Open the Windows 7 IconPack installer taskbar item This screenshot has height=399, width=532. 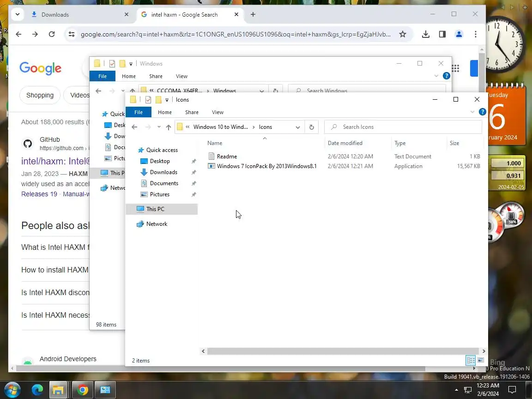[105, 390]
